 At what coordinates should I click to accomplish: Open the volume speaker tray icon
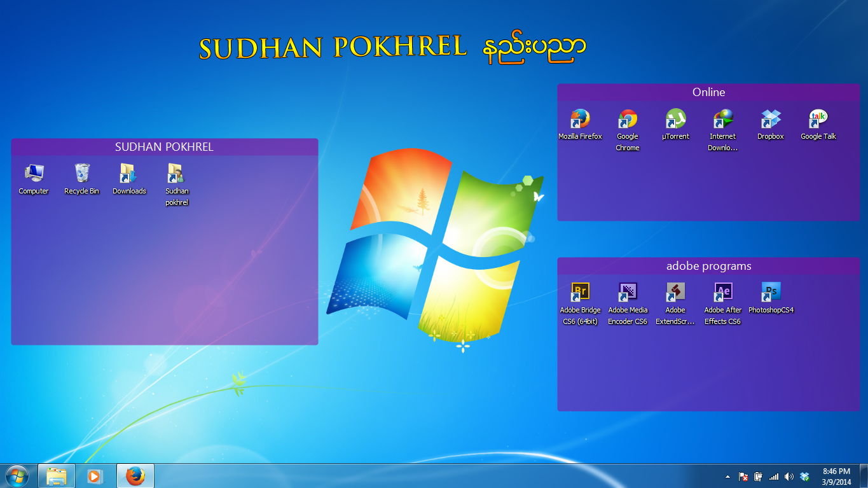[789, 476]
